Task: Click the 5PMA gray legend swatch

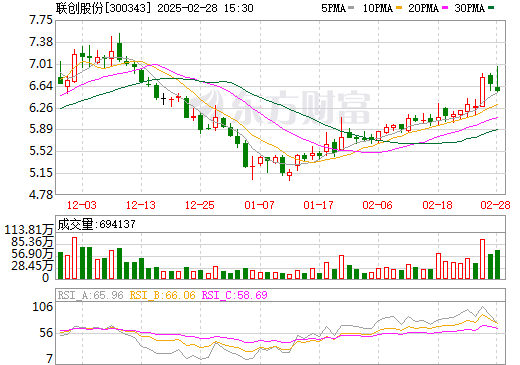Action: click(351, 8)
